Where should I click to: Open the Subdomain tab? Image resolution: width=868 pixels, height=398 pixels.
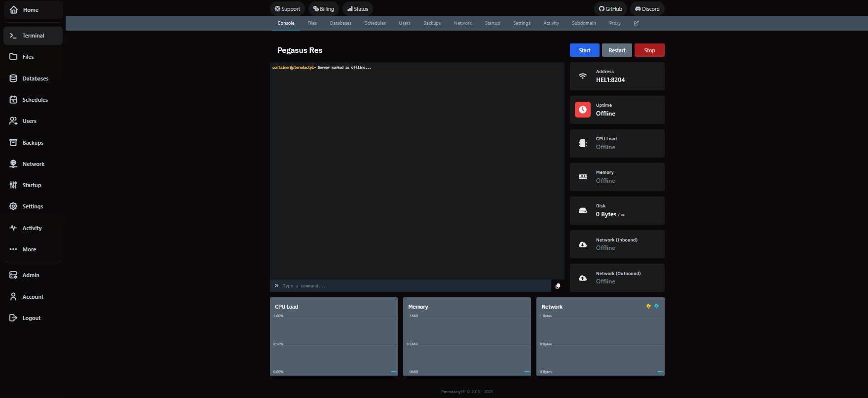click(x=584, y=23)
